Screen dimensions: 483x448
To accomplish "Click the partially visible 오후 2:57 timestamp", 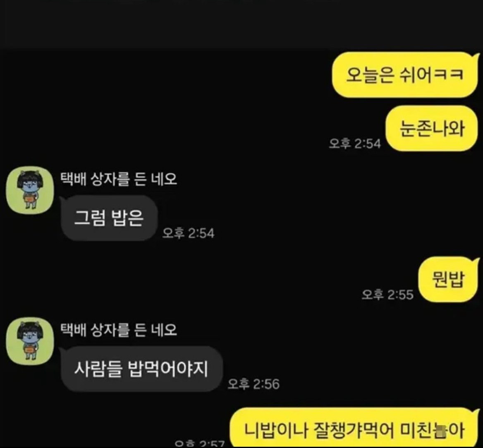I will tap(200, 444).
